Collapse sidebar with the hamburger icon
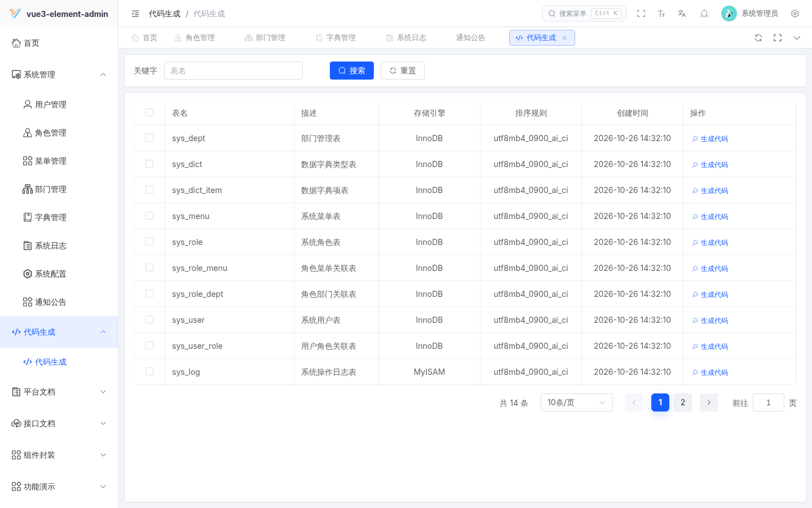812x508 pixels. coord(135,14)
